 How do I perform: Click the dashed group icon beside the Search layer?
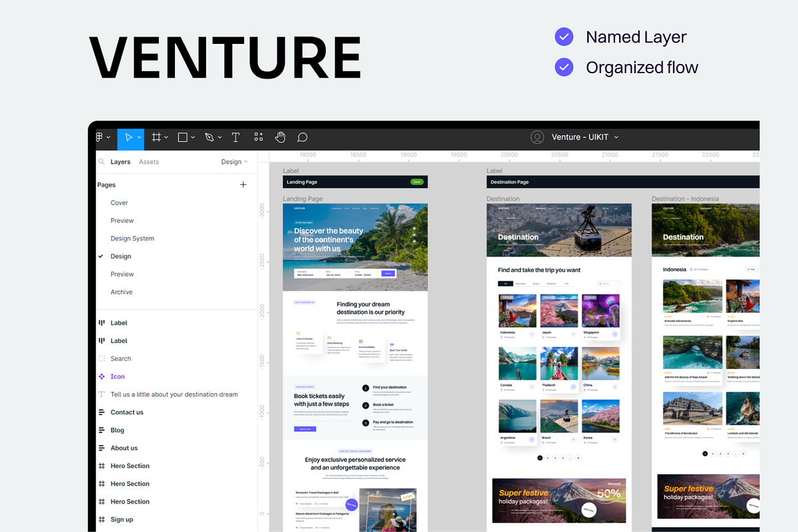click(102, 358)
